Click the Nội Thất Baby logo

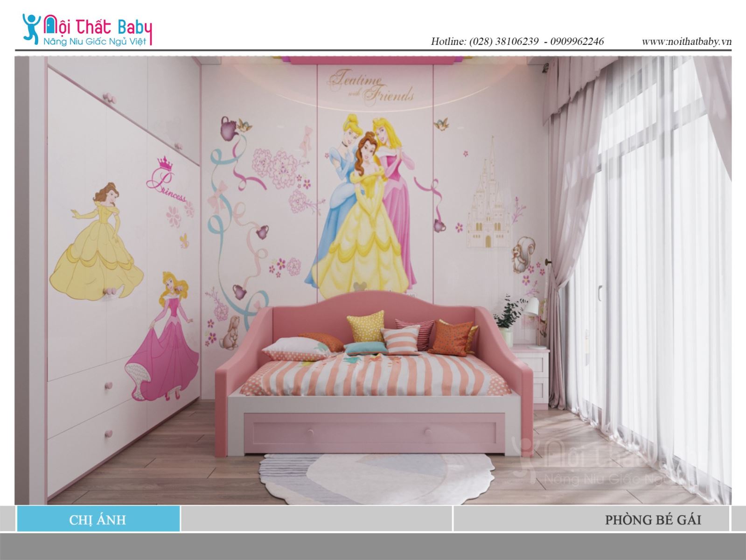[x=87, y=30]
